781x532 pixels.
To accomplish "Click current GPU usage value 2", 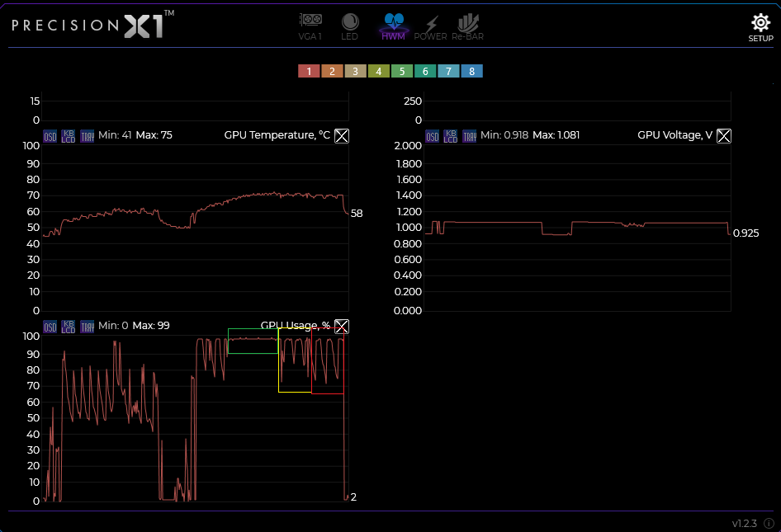I will click(353, 497).
